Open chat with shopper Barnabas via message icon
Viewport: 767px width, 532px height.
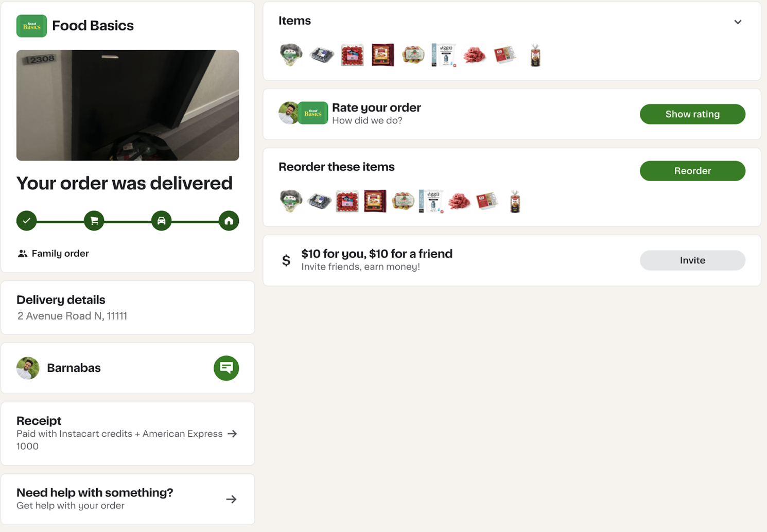click(x=226, y=368)
